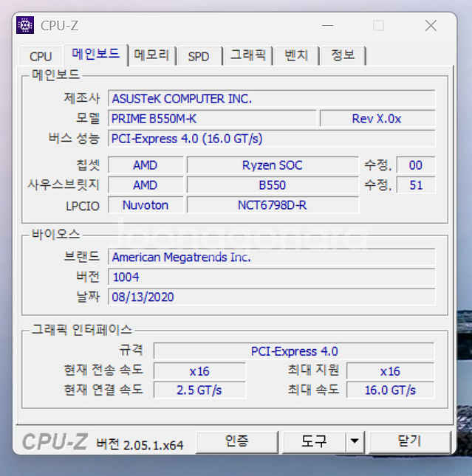
Task: Minimize the CPU-Z window
Action: coord(328,26)
